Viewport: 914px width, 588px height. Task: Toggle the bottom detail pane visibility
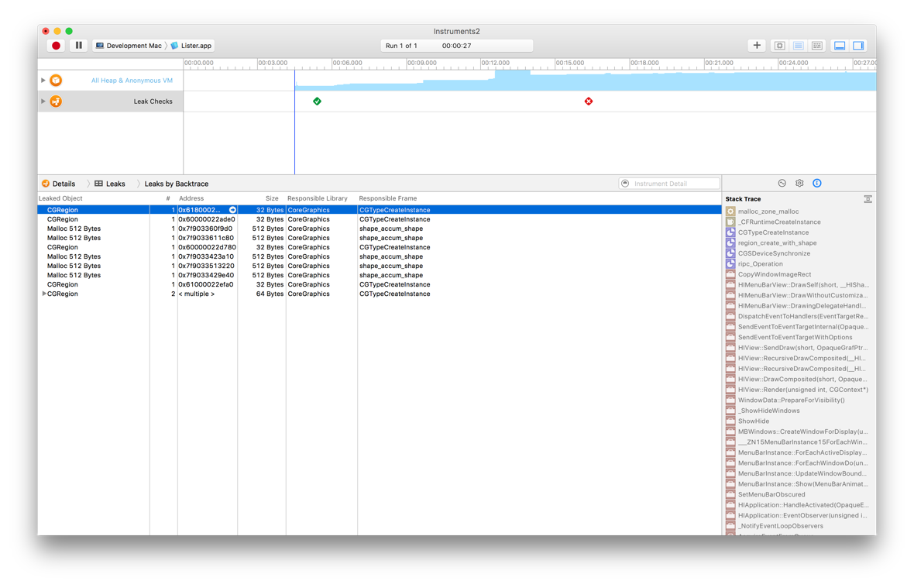coord(840,45)
